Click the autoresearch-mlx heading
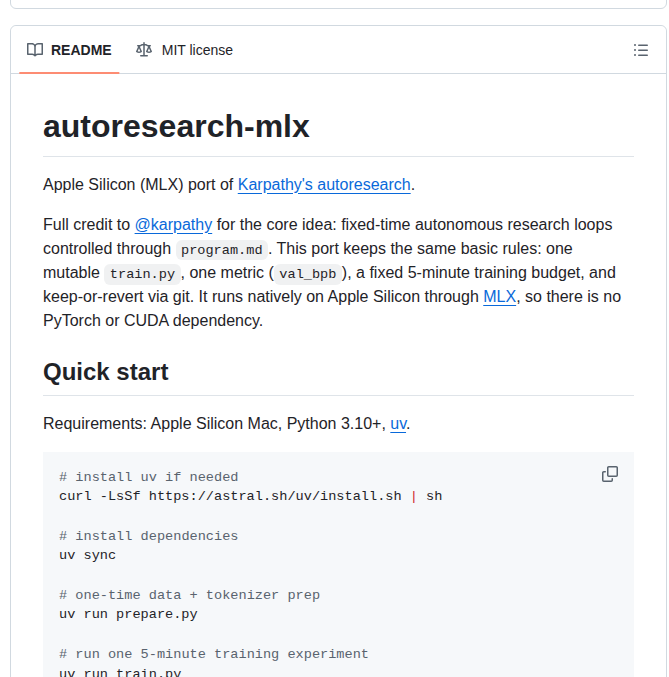 176,127
